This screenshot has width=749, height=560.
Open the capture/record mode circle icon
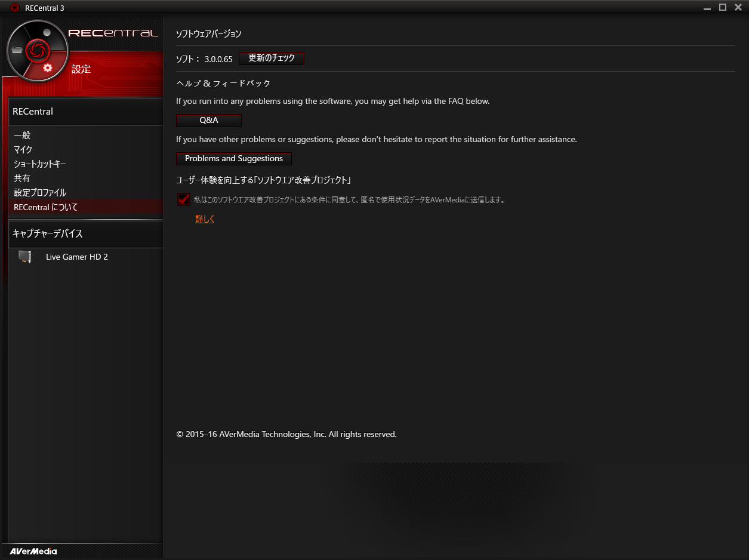(47, 32)
